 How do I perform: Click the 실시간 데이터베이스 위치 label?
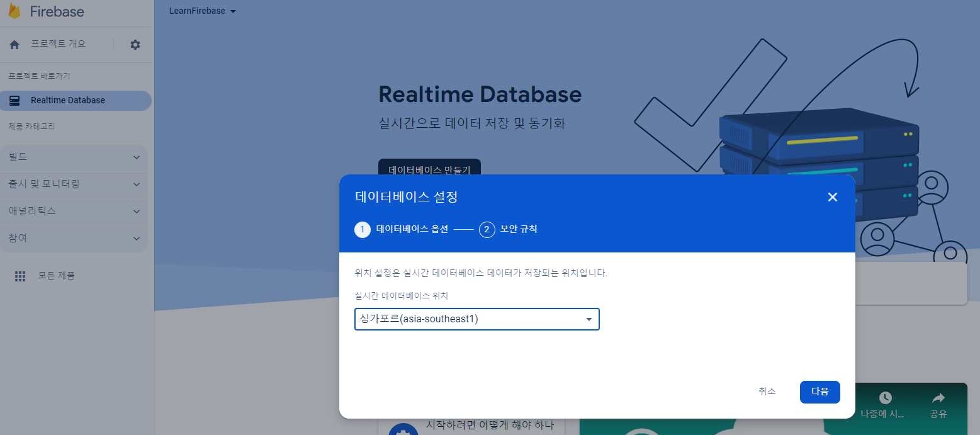(x=402, y=296)
